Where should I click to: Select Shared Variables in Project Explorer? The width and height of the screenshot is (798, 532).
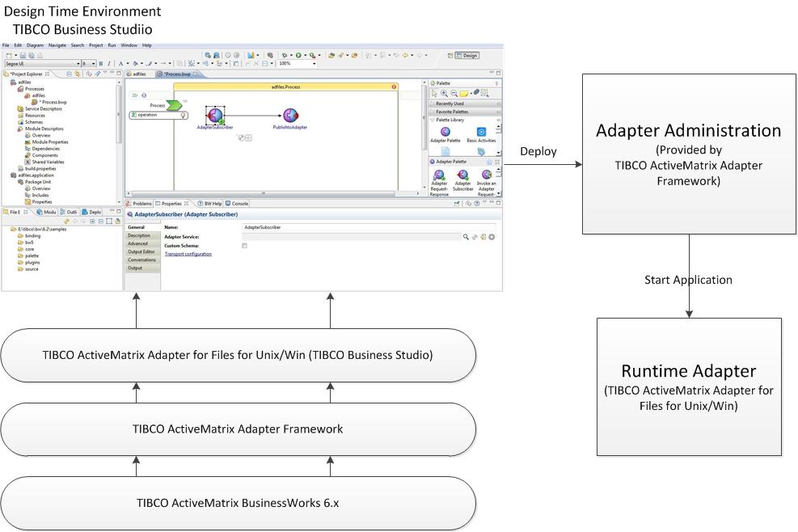point(44,162)
